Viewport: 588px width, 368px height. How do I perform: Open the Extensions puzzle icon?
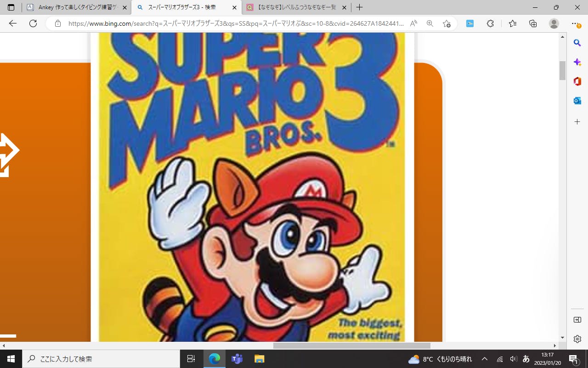(490, 23)
